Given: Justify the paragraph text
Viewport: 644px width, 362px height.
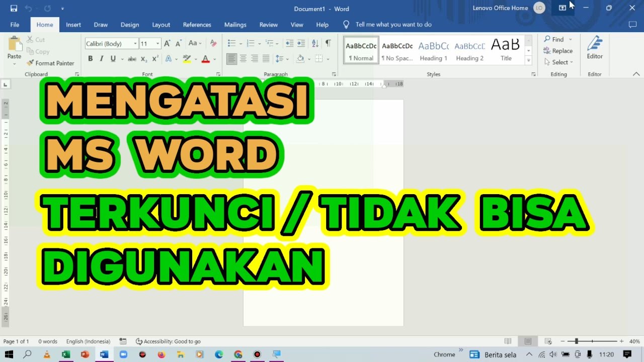Looking at the screenshot, I should pyautogui.click(x=266, y=59).
